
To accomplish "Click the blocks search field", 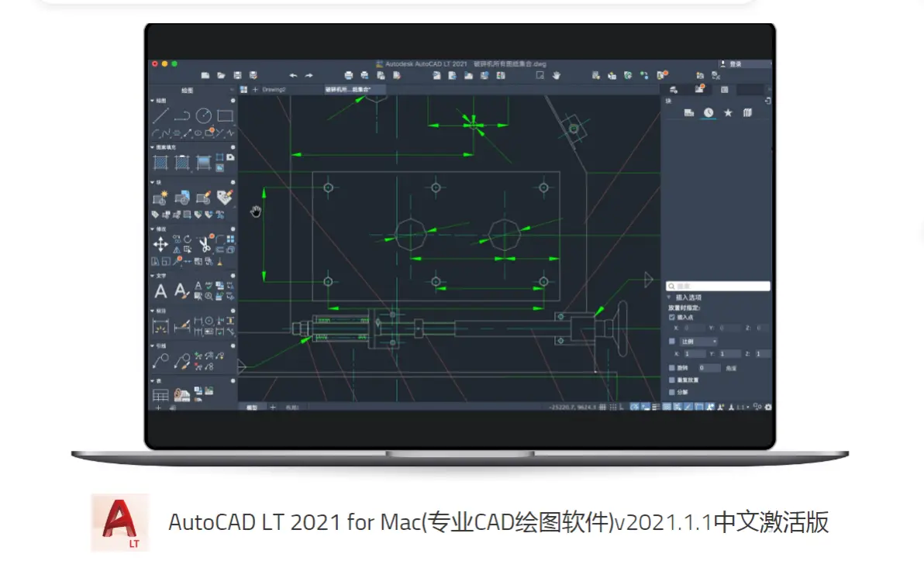I will click(719, 286).
